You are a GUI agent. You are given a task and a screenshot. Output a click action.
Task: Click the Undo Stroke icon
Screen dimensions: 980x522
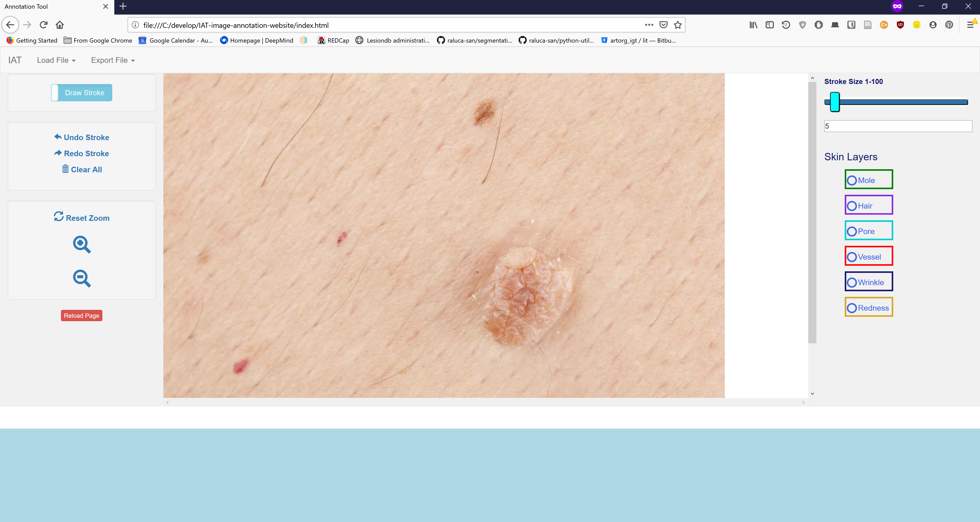pyautogui.click(x=58, y=137)
